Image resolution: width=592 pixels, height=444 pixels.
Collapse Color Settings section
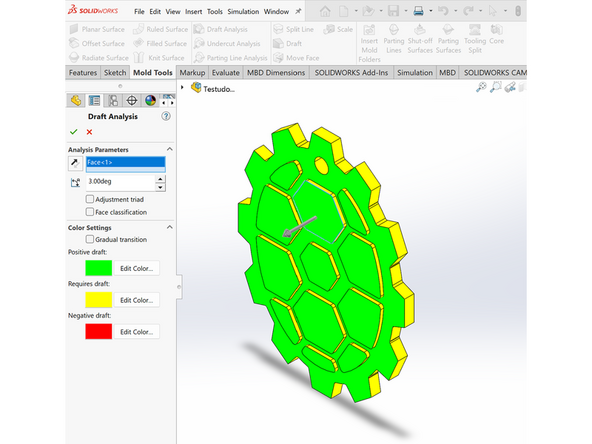pos(170,227)
